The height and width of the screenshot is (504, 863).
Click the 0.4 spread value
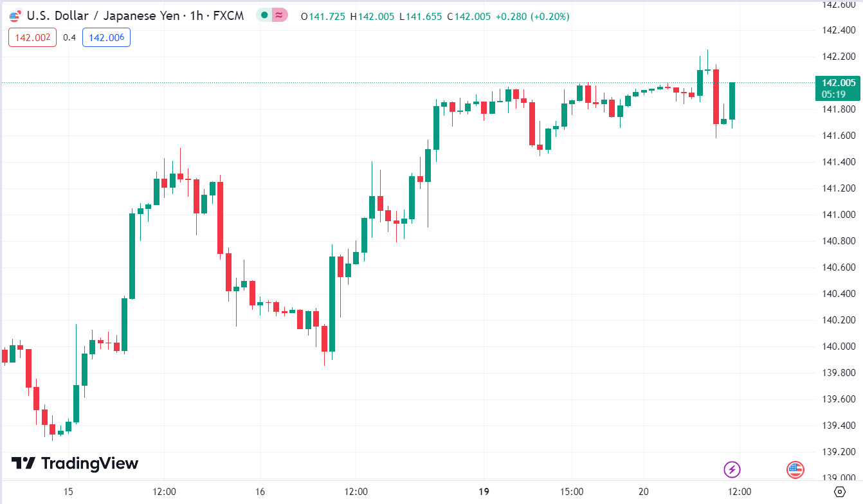point(69,37)
